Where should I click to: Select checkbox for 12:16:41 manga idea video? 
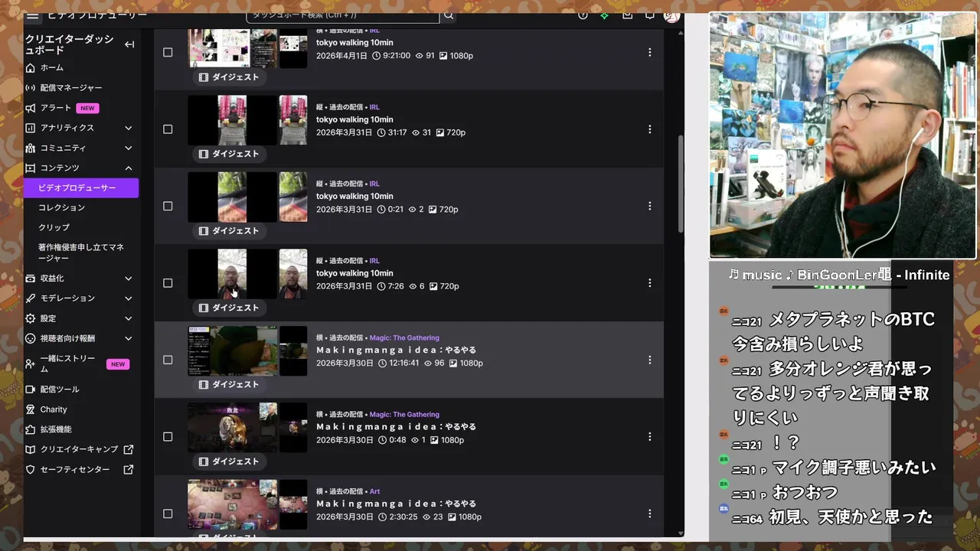pyautogui.click(x=168, y=360)
